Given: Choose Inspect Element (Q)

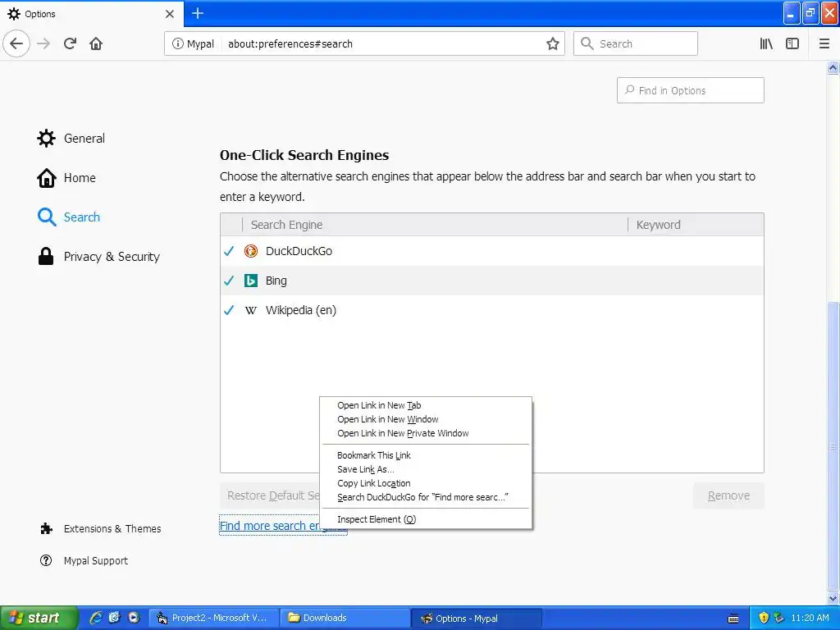Looking at the screenshot, I should [426, 519].
